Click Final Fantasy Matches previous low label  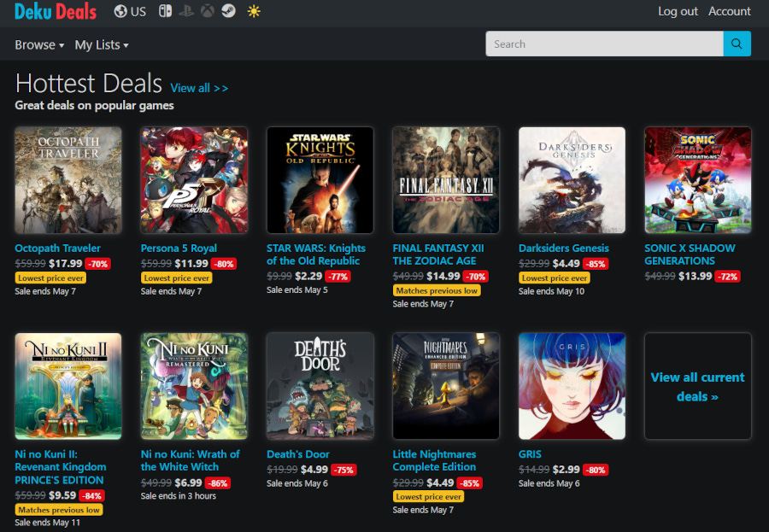pos(437,290)
